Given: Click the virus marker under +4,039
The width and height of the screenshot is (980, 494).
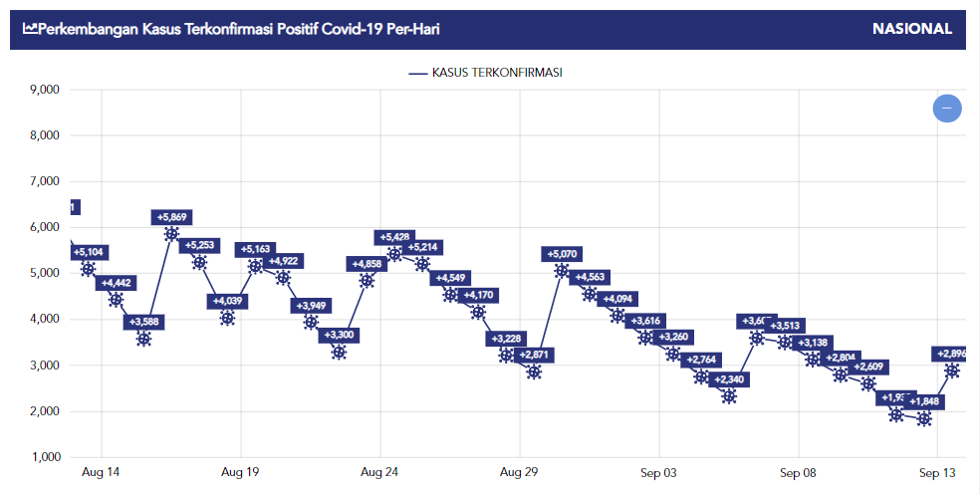Looking at the screenshot, I should (x=227, y=318).
